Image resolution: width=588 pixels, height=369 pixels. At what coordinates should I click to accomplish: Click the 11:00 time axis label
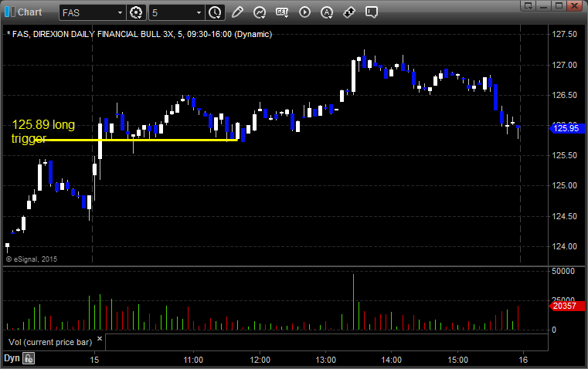pos(193,360)
